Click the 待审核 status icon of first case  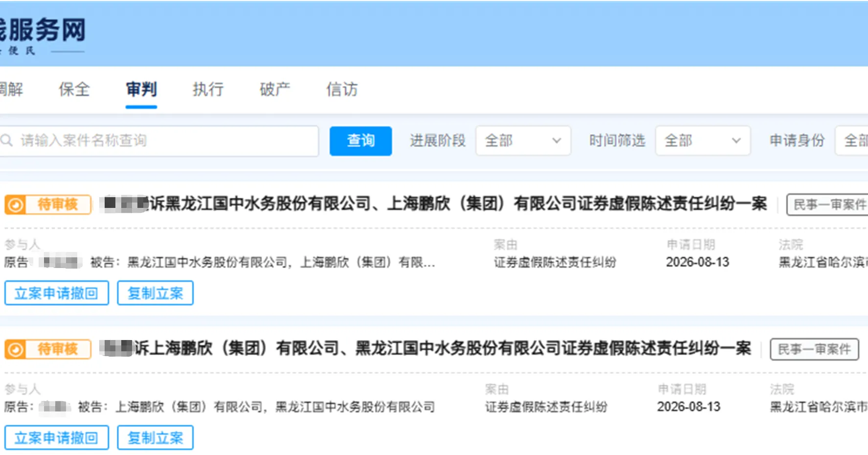16,205
